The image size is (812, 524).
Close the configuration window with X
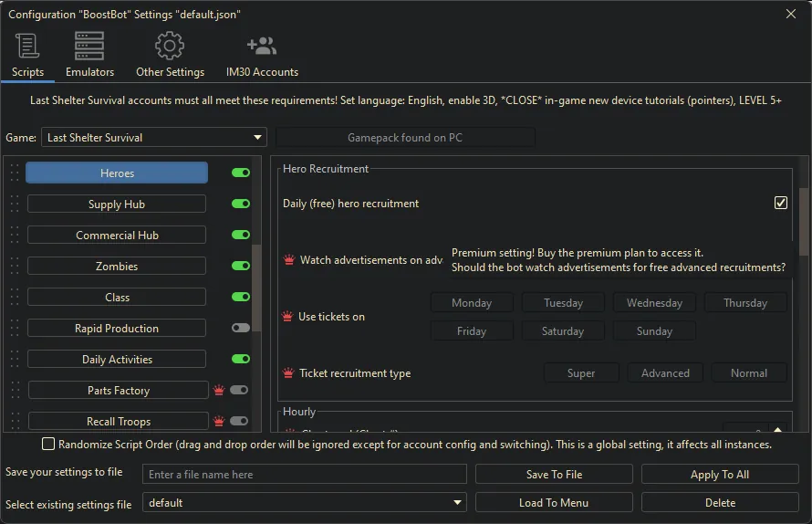pos(791,14)
